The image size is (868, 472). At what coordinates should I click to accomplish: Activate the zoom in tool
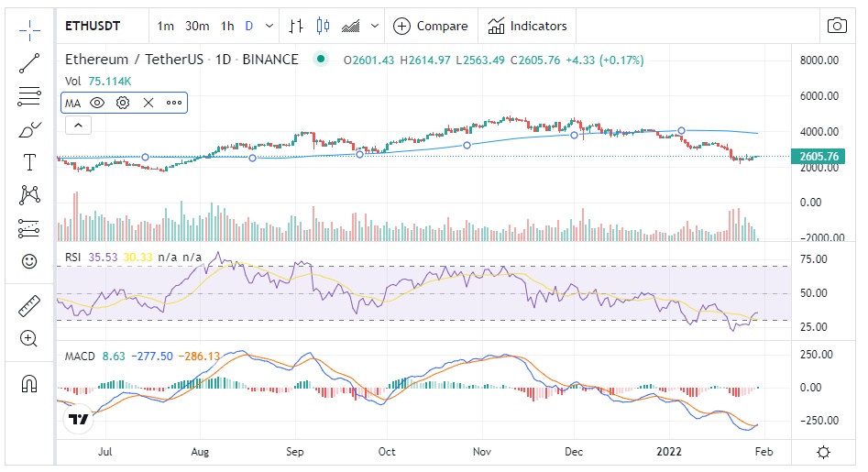tap(28, 338)
